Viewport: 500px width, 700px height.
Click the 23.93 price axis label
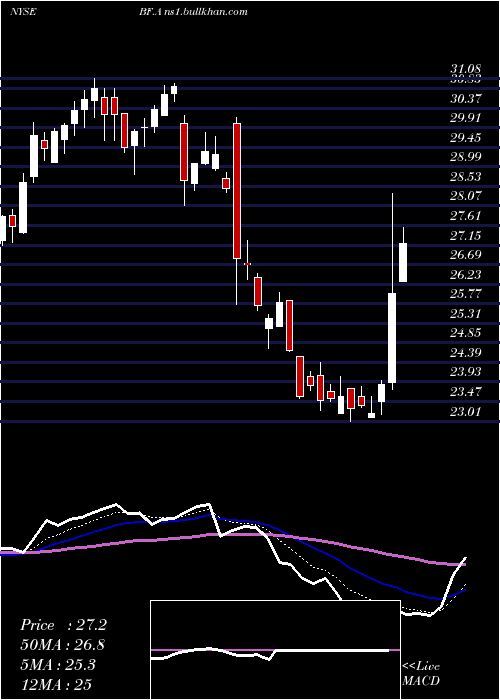click(x=466, y=372)
